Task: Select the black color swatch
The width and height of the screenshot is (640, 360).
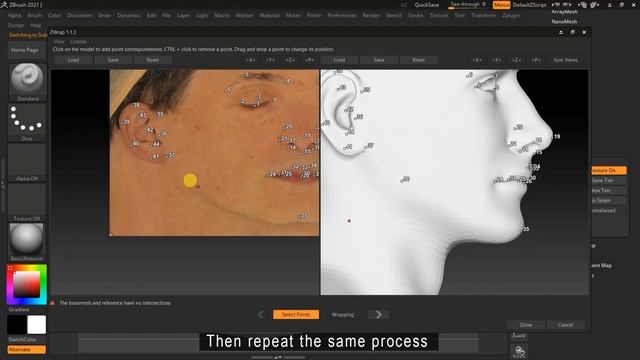Action: pos(17,324)
